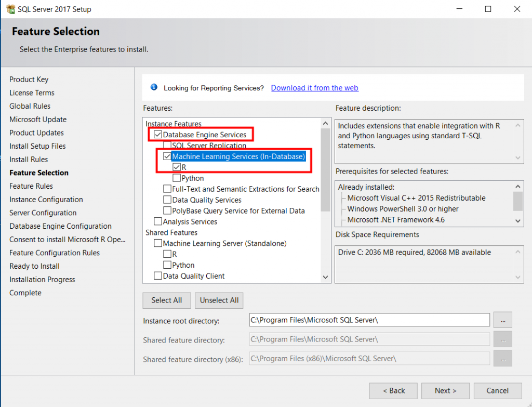Click Windows PowerShell 3.0 or higher entry
532x407 pixels.
[403, 209]
